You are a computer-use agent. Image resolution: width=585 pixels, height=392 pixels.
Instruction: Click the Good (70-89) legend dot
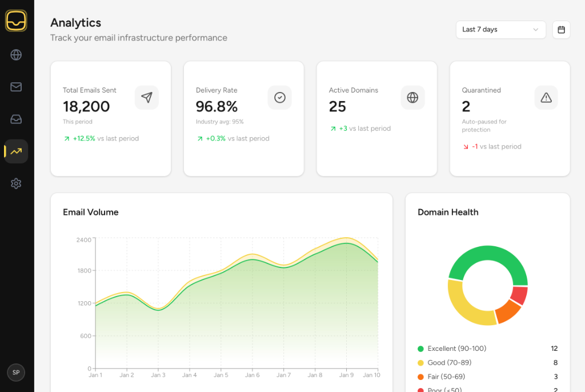pos(421,363)
